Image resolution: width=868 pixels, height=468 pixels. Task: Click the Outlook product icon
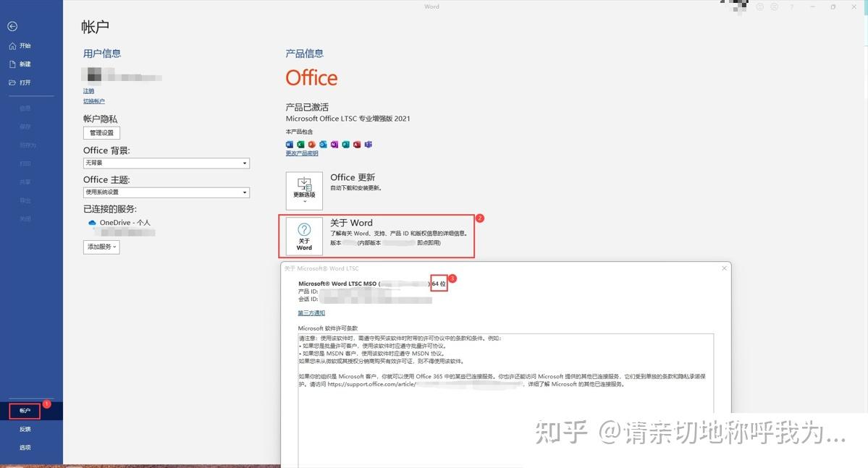point(323,145)
